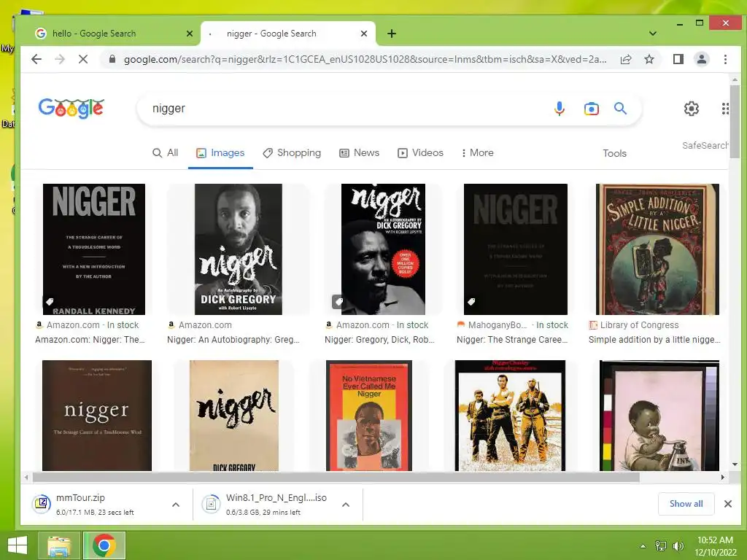Open the Randall Kennedy book cover thumbnail
747x560 pixels.
[x=94, y=249]
